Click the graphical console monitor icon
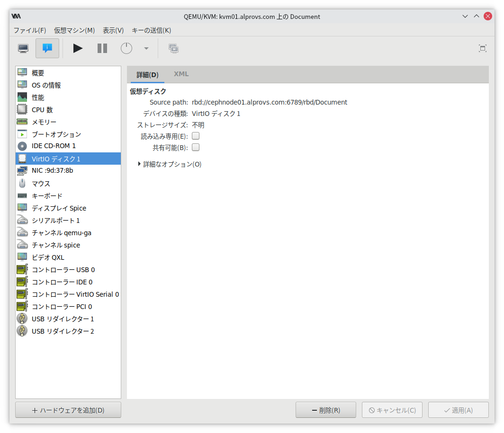 click(x=23, y=48)
